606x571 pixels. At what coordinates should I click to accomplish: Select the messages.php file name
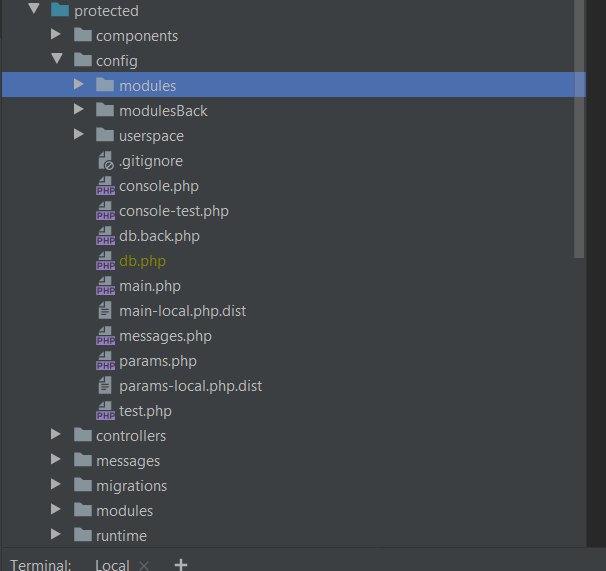click(x=165, y=336)
